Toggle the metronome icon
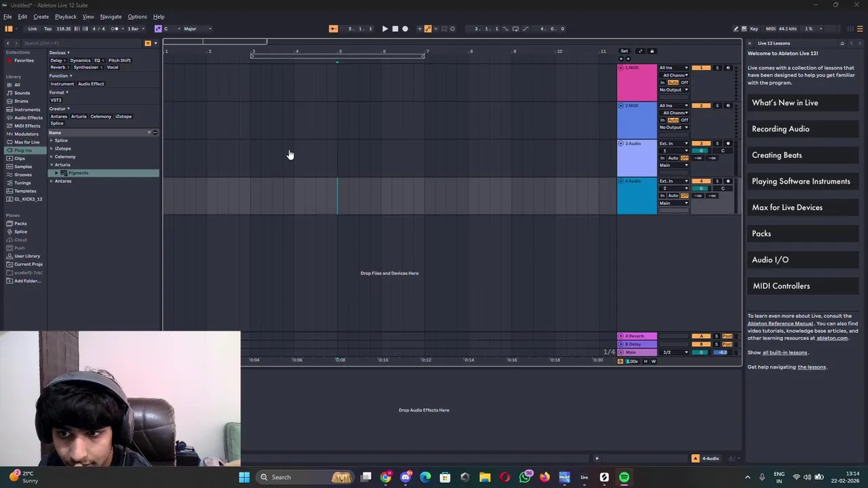 click(x=115, y=28)
